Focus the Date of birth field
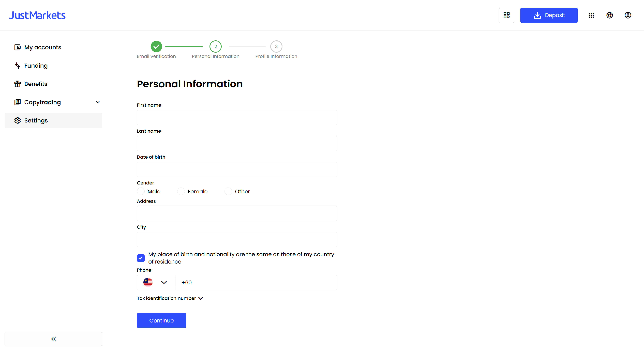 coord(237,169)
